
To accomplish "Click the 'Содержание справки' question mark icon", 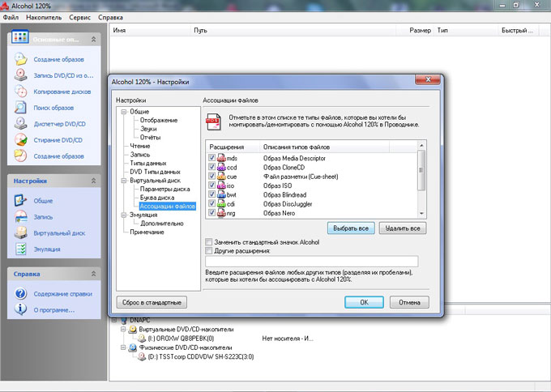I will coord(21,294).
